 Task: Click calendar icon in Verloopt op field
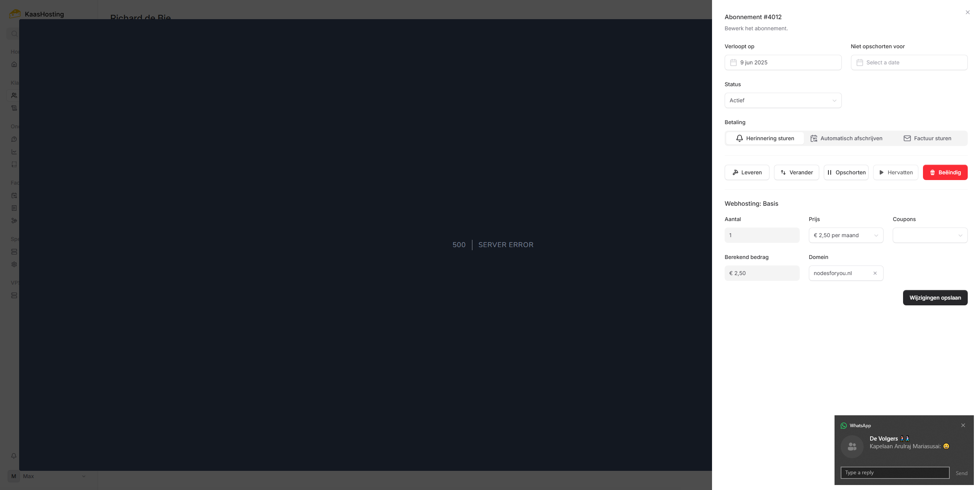(x=733, y=62)
